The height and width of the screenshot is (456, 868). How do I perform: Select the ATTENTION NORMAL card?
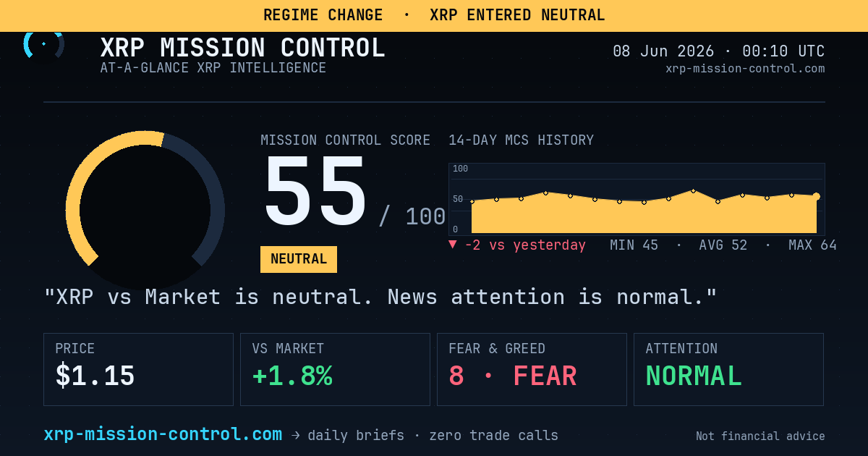(x=728, y=369)
